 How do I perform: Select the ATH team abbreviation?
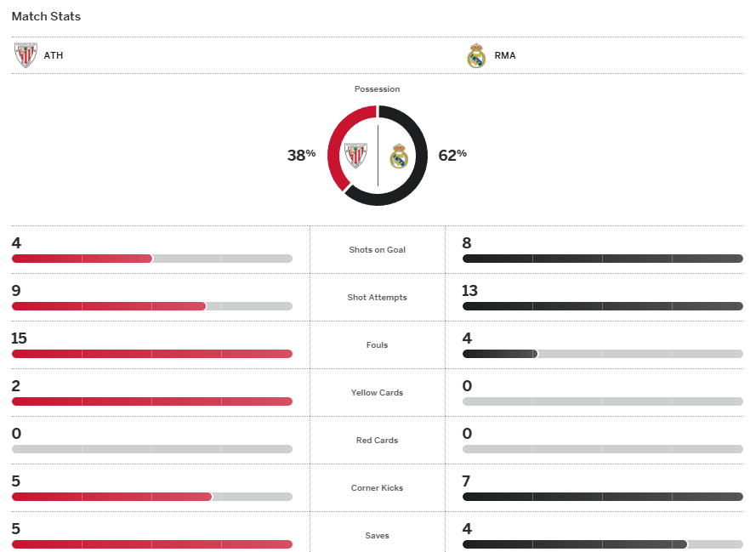[x=54, y=56]
